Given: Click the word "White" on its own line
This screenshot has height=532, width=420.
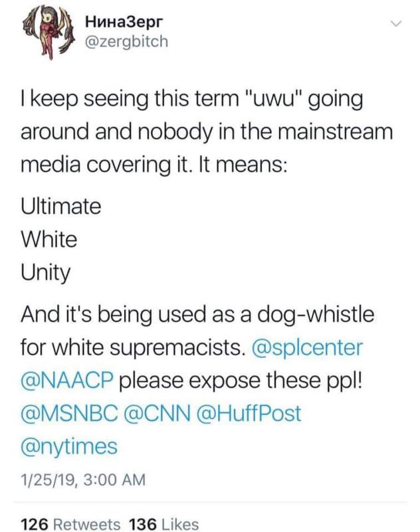Looking at the screenshot, I should 50,239.
